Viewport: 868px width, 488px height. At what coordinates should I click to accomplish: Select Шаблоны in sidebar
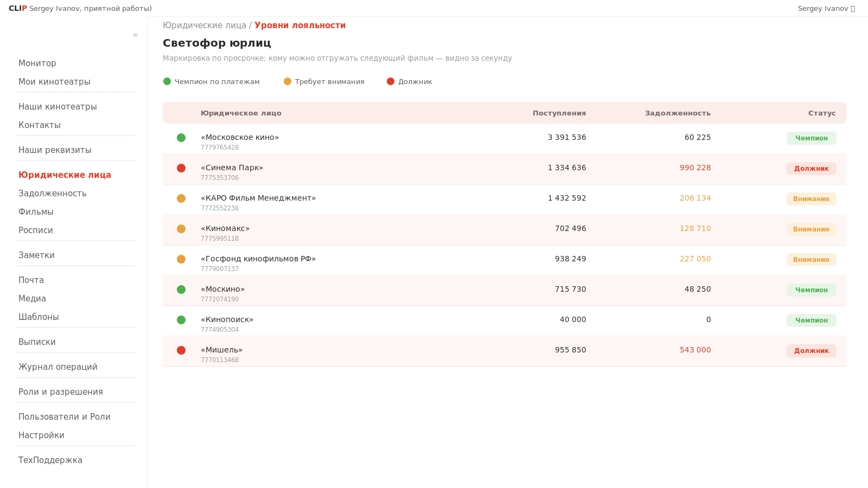pyautogui.click(x=39, y=317)
